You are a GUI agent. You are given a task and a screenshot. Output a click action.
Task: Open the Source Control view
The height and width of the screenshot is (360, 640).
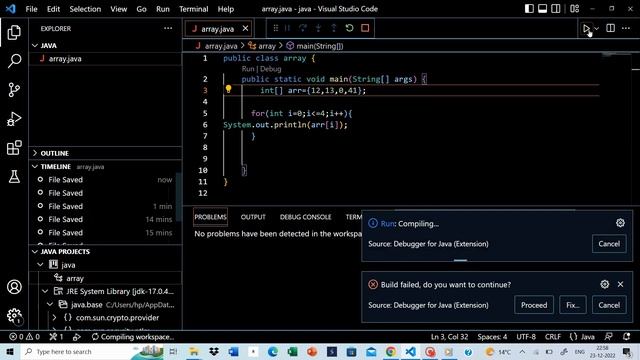(x=14, y=90)
